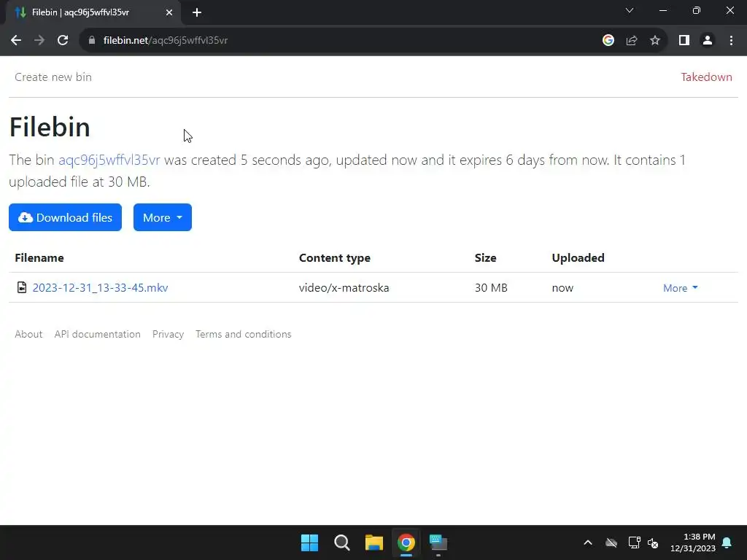Restore down the browser window

coord(697,10)
